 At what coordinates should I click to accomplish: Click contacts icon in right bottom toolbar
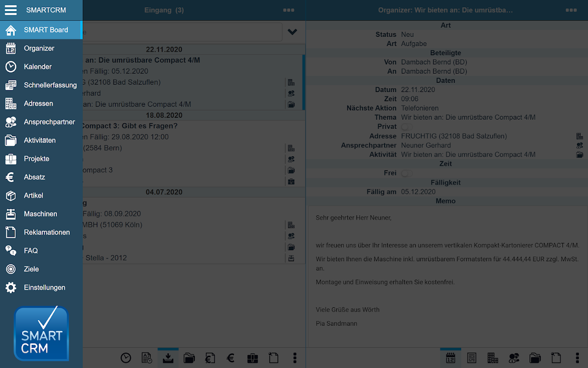514,358
